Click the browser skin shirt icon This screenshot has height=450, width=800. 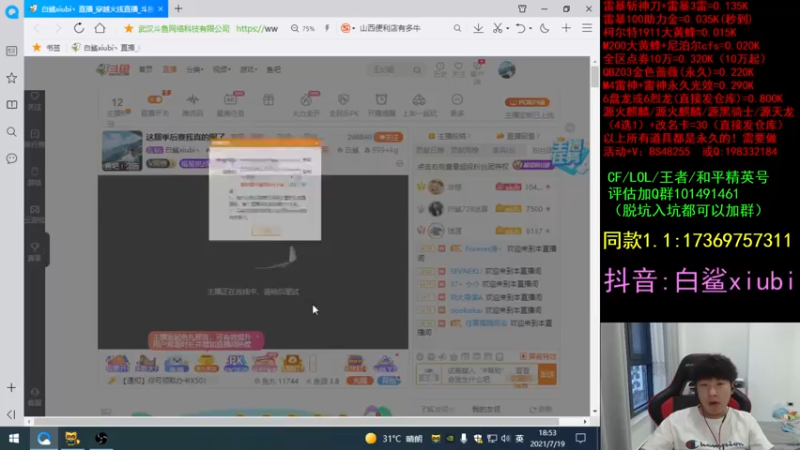[522, 9]
